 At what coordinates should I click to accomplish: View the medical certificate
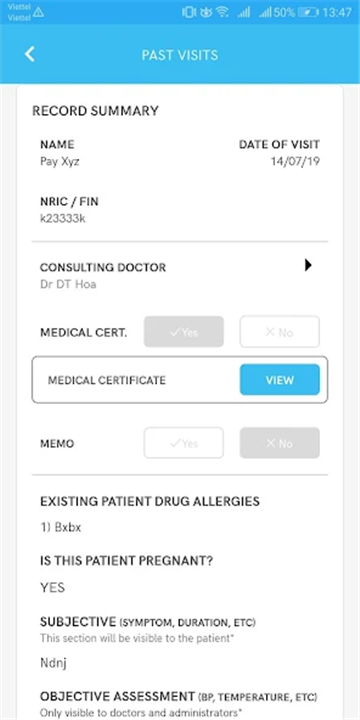(280, 380)
